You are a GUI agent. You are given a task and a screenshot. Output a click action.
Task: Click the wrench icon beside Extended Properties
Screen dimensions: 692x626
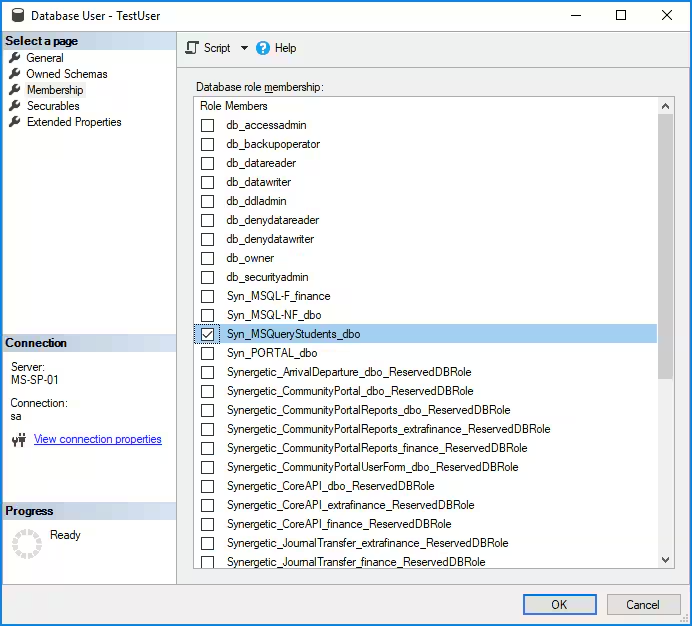(x=15, y=122)
